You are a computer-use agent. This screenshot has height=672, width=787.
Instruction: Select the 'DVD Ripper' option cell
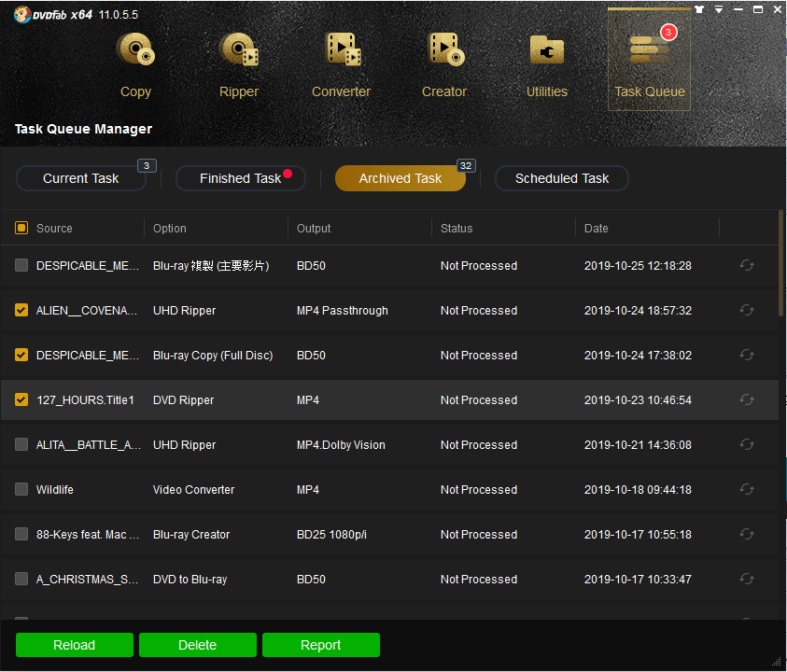[x=183, y=400]
